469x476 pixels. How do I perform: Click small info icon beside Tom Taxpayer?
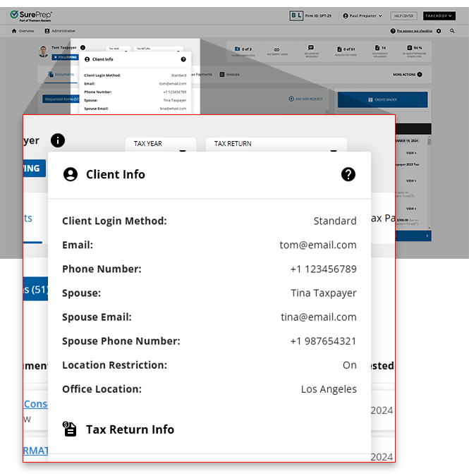click(x=83, y=48)
